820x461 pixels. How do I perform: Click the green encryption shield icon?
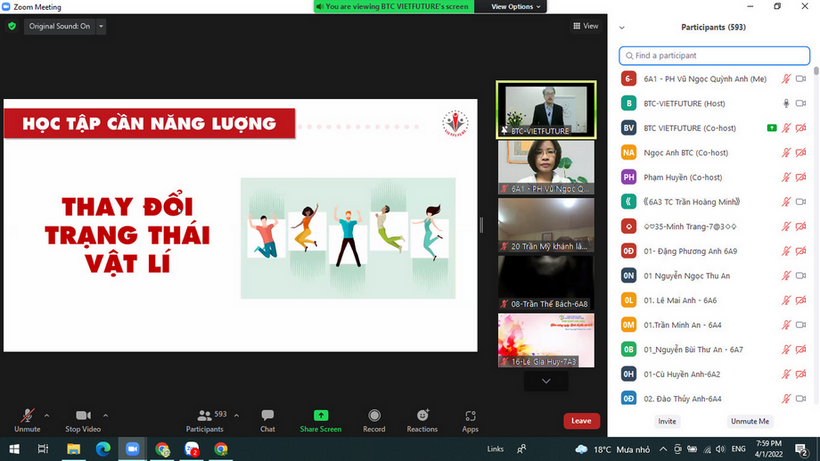click(x=12, y=26)
